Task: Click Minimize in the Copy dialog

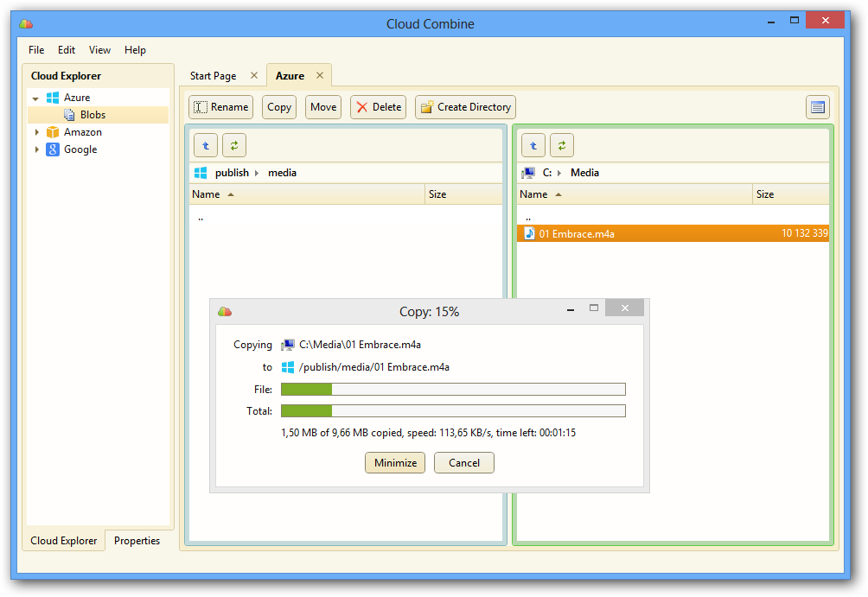Action: [395, 462]
